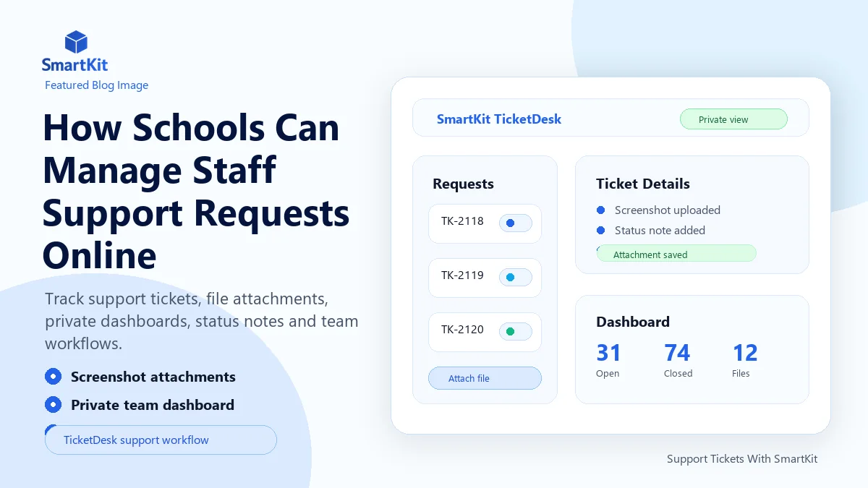Viewport: 868px width, 488px height.
Task: Click the Track support tickets description paragraph
Action: 202,321
